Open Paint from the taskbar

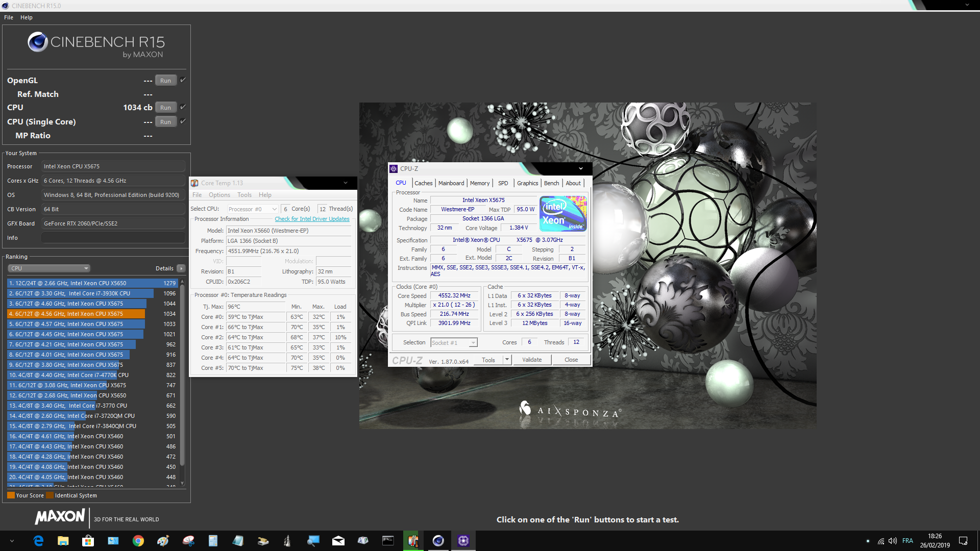point(163,540)
